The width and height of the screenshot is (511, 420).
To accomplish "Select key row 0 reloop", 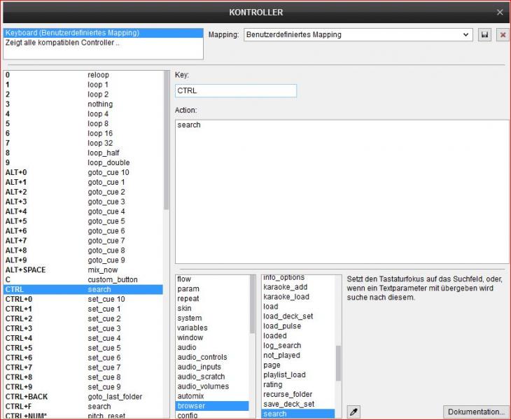I will click(83, 75).
